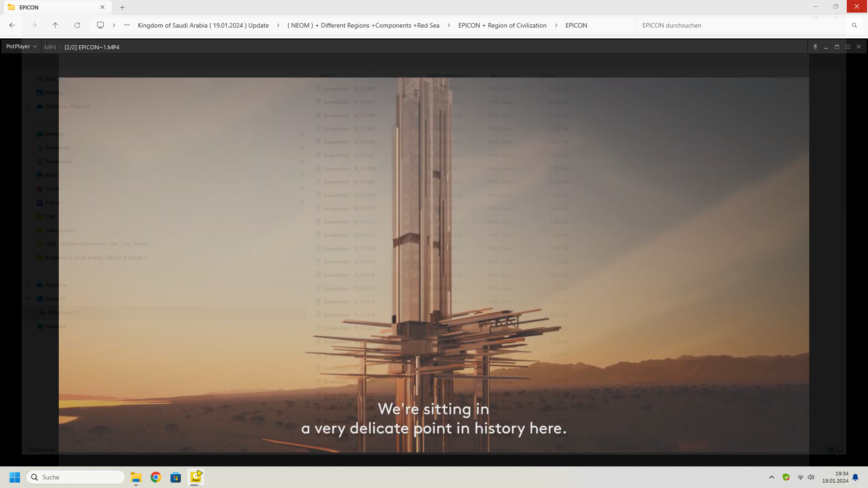Focus the 'EPICON durchsuchen' search field

pyautogui.click(x=741, y=25)
